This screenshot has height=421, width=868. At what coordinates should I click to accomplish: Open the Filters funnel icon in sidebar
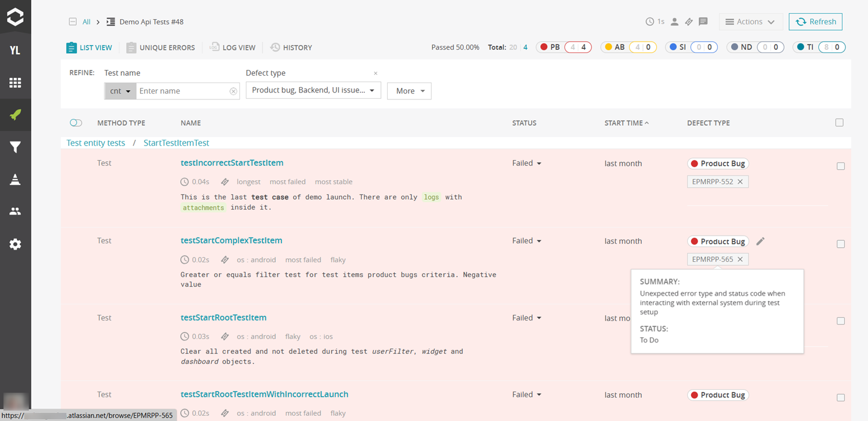pyautogui.click(x=15, y=147)
